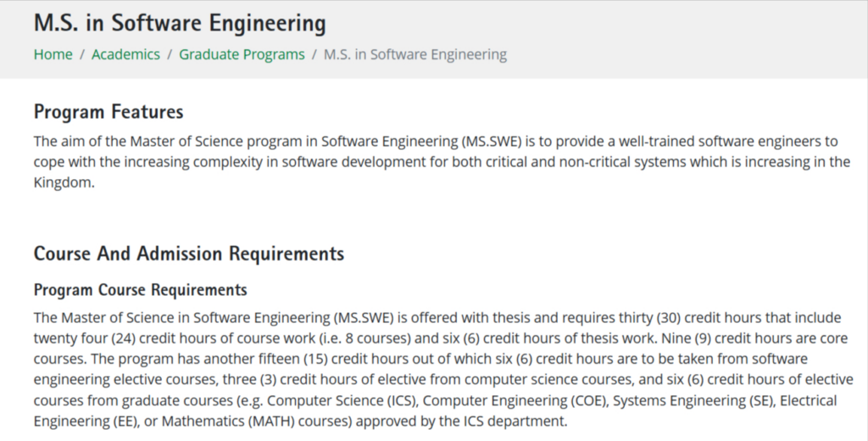Click the Program Features heading

coord(108,112)
